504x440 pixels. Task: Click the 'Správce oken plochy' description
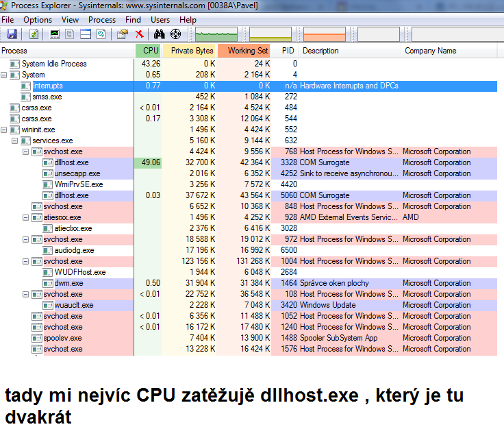pyautogui.click(x=334, y=283)
